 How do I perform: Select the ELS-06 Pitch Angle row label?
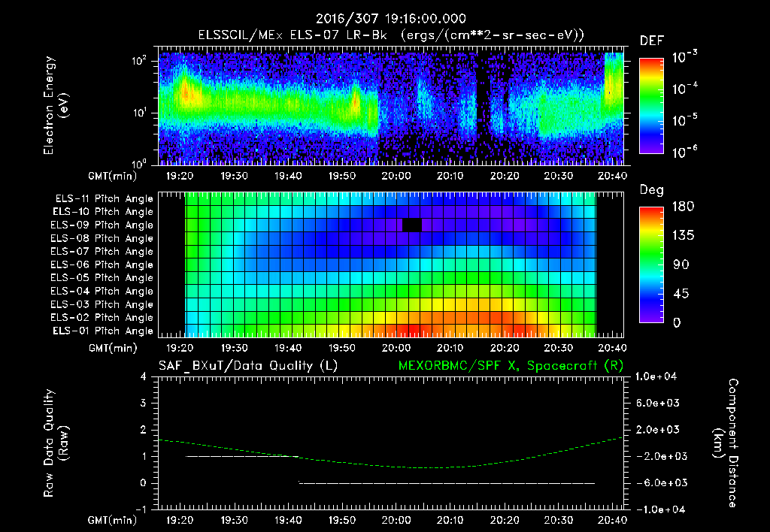coord(102,264)
